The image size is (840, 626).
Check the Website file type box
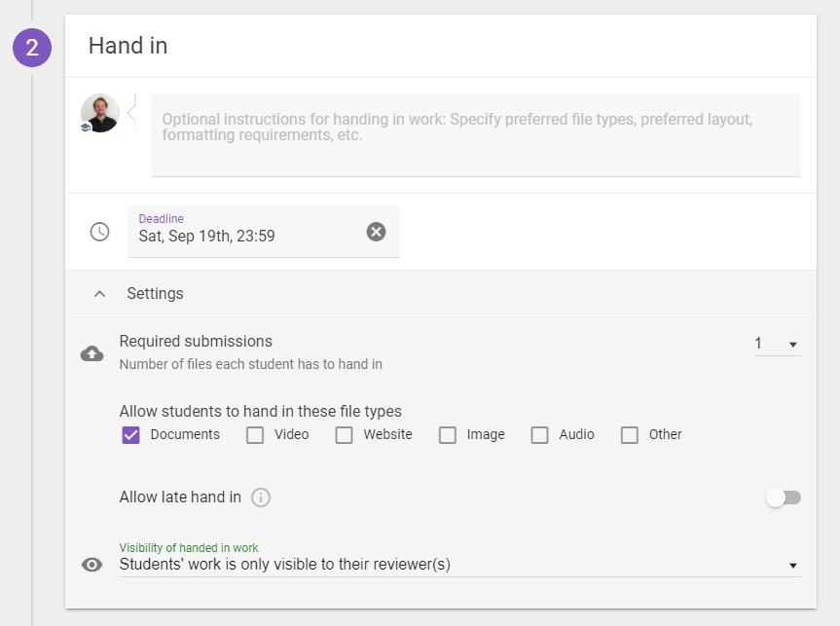(x=344, y=434)
